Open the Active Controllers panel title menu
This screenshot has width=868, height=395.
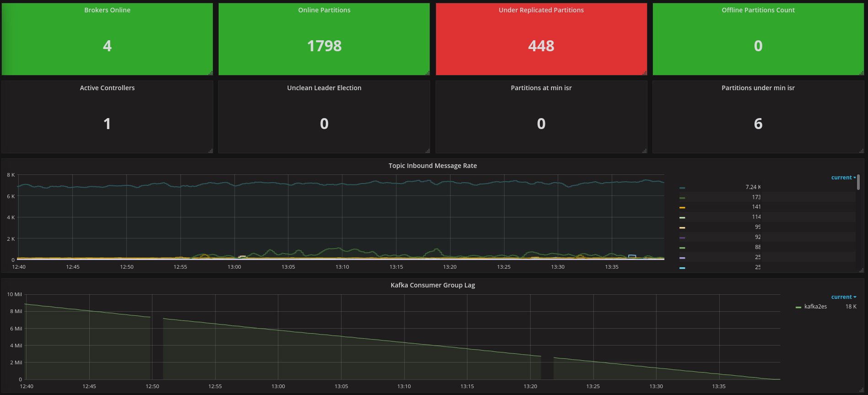107,88
